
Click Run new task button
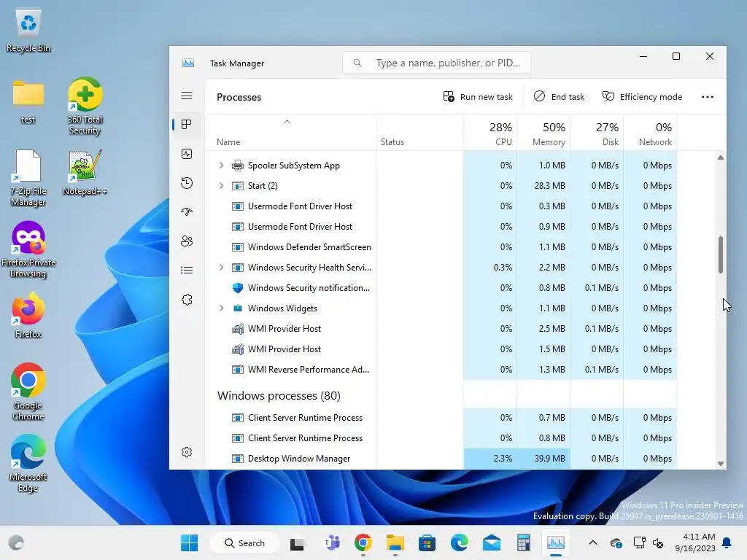coord(478,97)
